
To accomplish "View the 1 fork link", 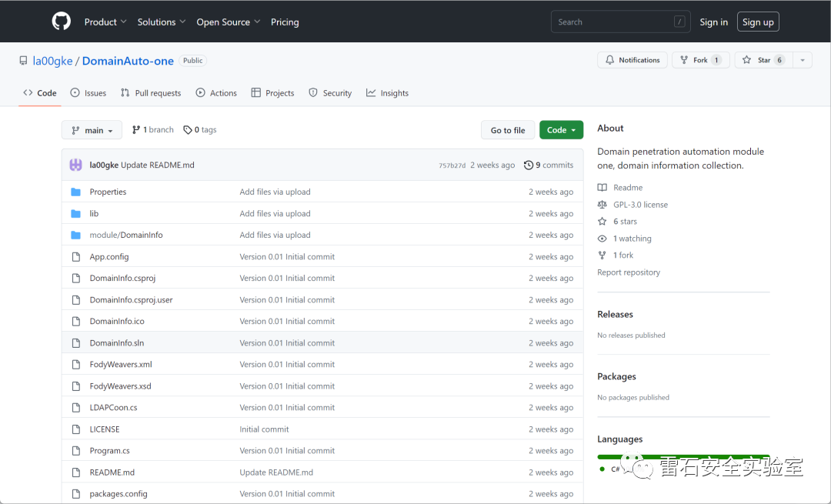I will (616, 255).
